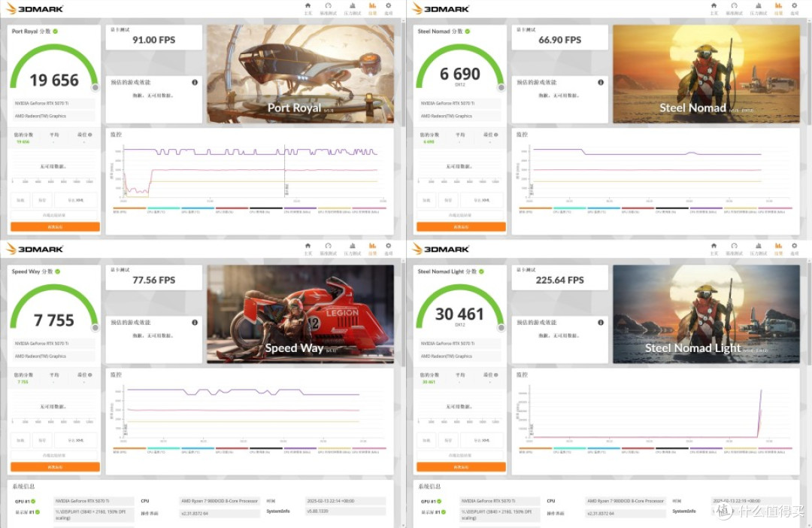Open Options gear icon in Port Royal window

click(389, 6)
